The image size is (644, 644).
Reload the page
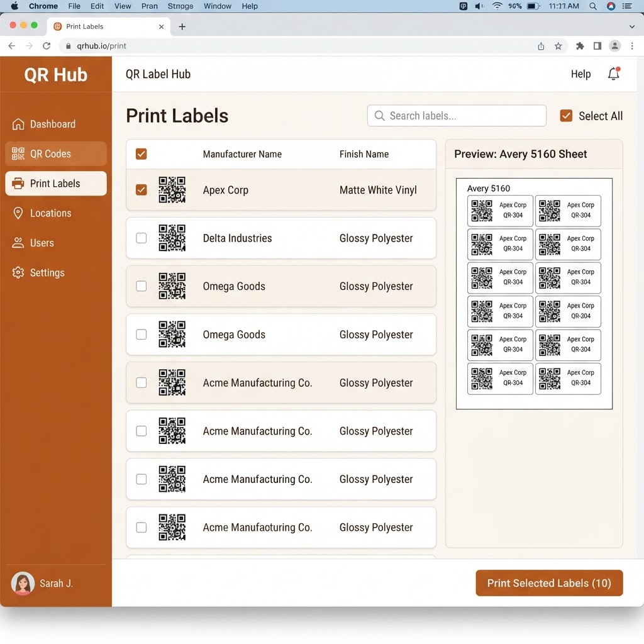pos(47,46)
